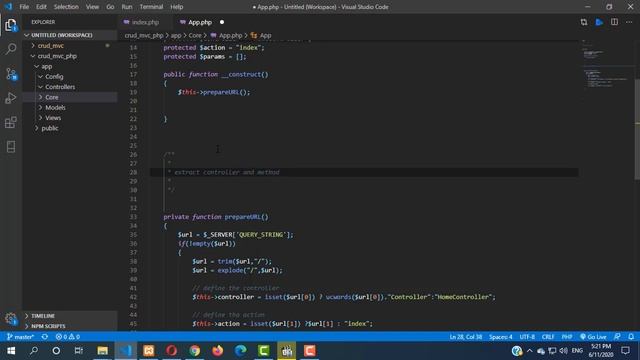Open the editor More Actions ellipsis
Image resolution: width=640 pixels, height=360 pixels.
[x=629, y=22]
